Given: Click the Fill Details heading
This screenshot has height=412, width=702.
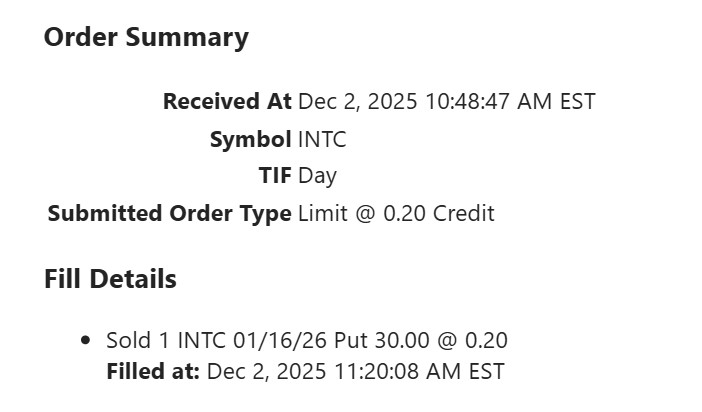Looking at the screenshot, I should click(110, 279).
